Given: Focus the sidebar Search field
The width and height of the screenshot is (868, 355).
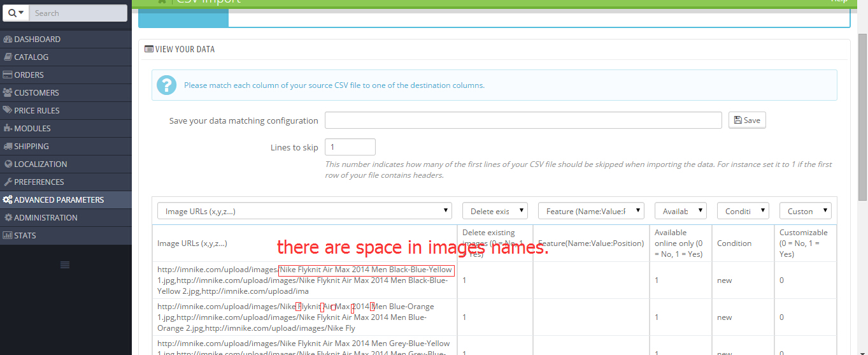Looking at the screenshot, I should (78, 13).
